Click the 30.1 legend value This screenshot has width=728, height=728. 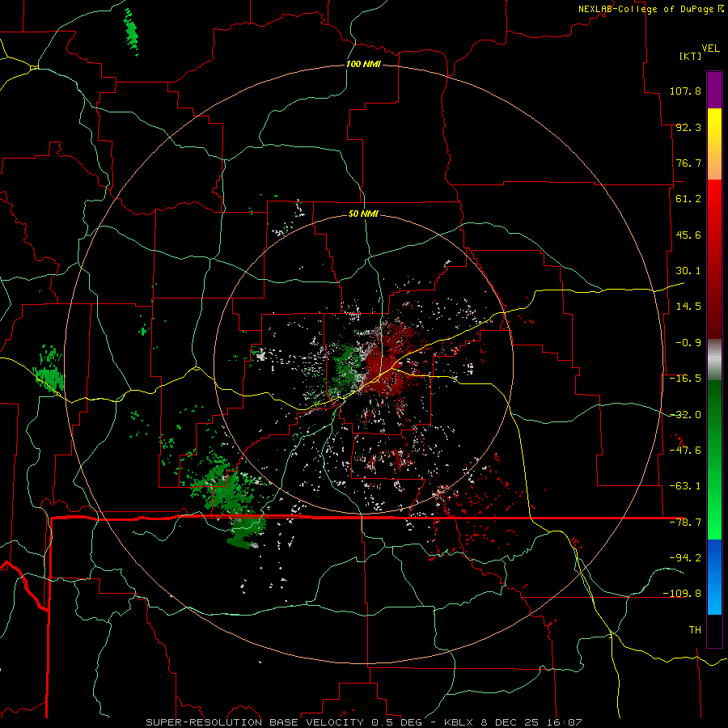click(688, 271)
